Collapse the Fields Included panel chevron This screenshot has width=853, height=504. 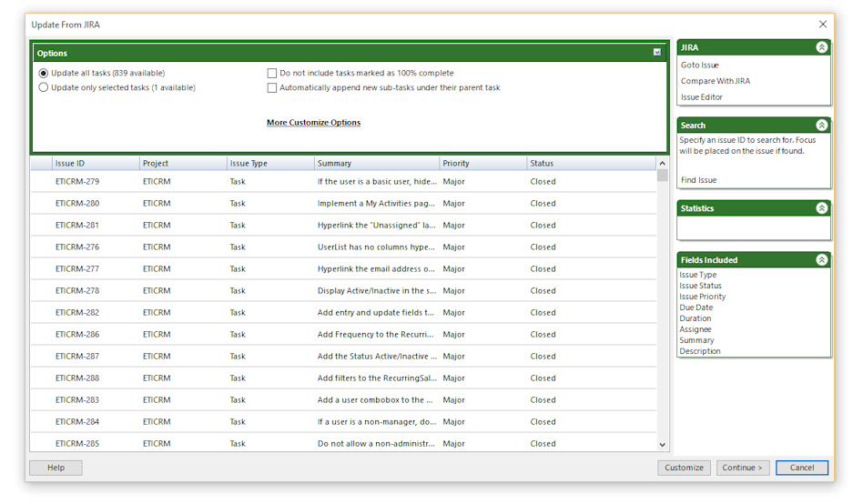tap(821, 260)
